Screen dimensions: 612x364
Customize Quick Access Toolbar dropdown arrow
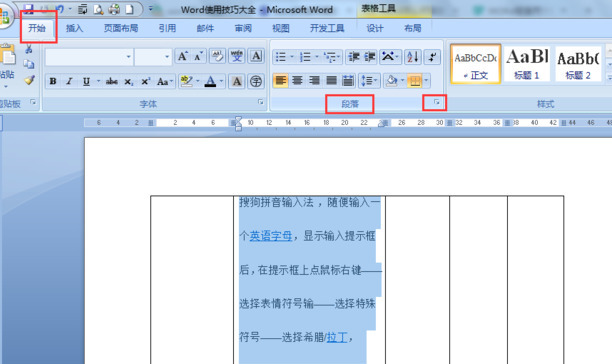[150, 9]
